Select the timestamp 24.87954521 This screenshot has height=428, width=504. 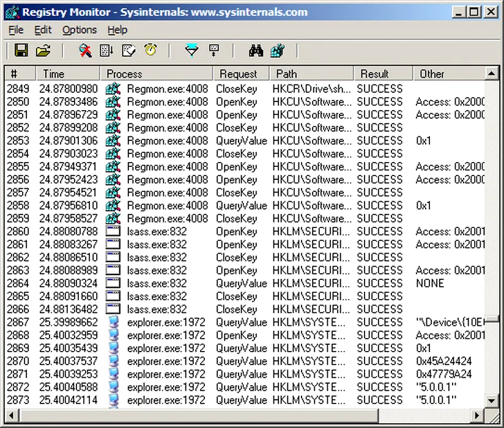68,193
